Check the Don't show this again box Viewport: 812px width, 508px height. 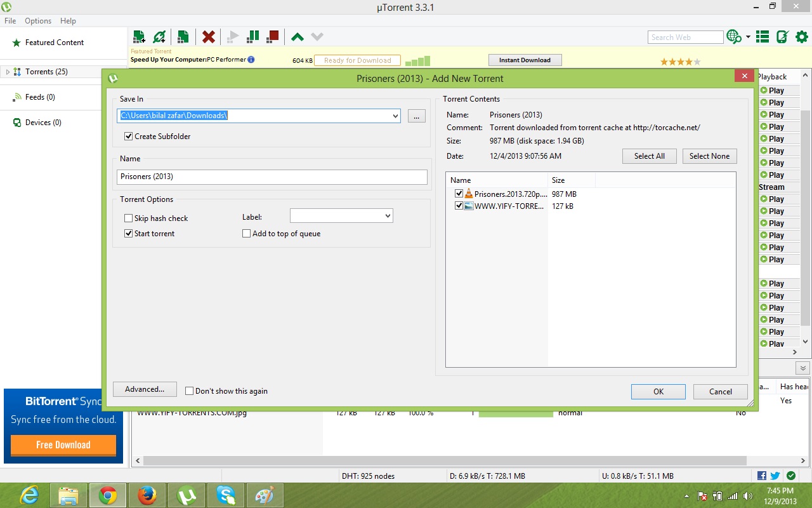pos(190,391)
